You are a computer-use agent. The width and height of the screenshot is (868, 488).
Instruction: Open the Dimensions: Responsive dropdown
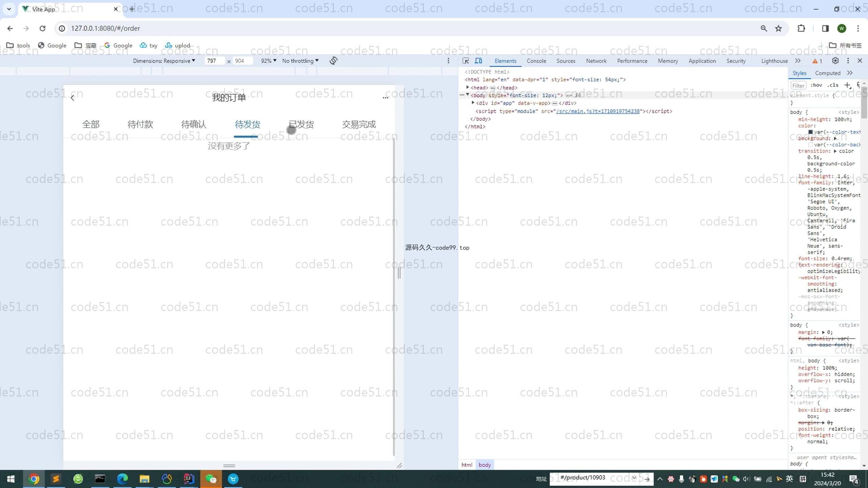[x=164, y=61]
